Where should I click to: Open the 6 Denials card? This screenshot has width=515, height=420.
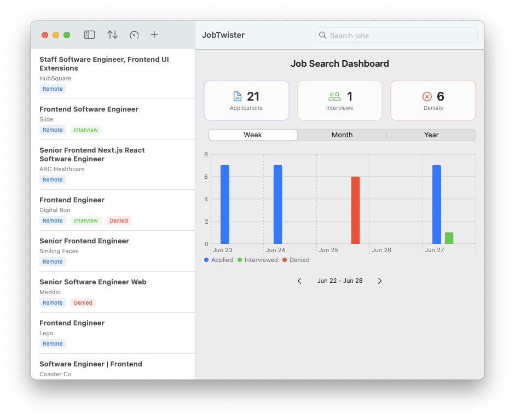433,101
